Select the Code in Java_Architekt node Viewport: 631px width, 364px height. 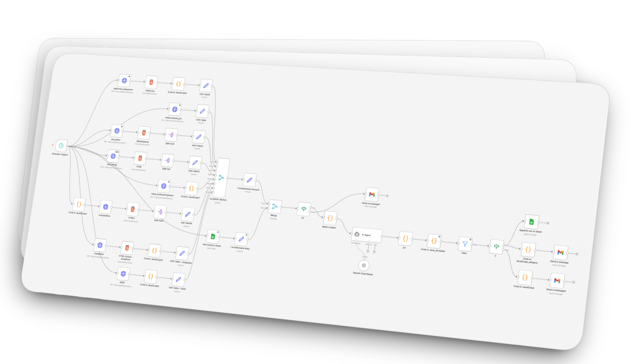pyautogui.click(x=434, y=241)
